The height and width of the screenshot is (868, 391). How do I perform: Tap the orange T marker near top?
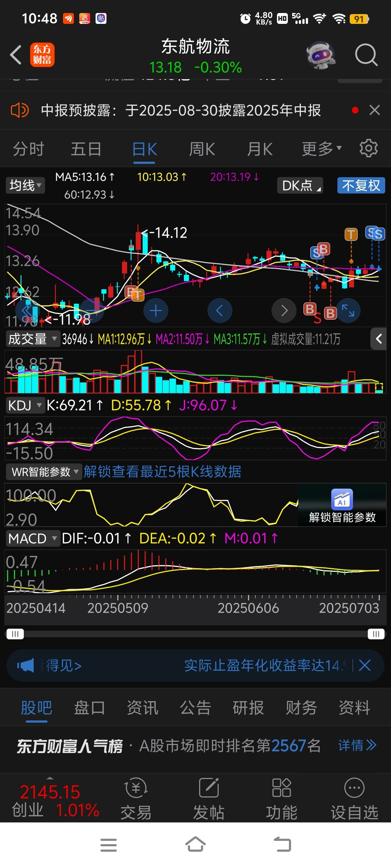click(x=351, y=234)
